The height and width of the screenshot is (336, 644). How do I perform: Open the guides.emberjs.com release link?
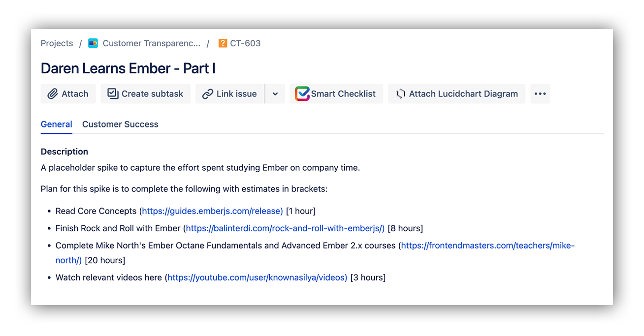pyautogui.click(x=212, y=211)
